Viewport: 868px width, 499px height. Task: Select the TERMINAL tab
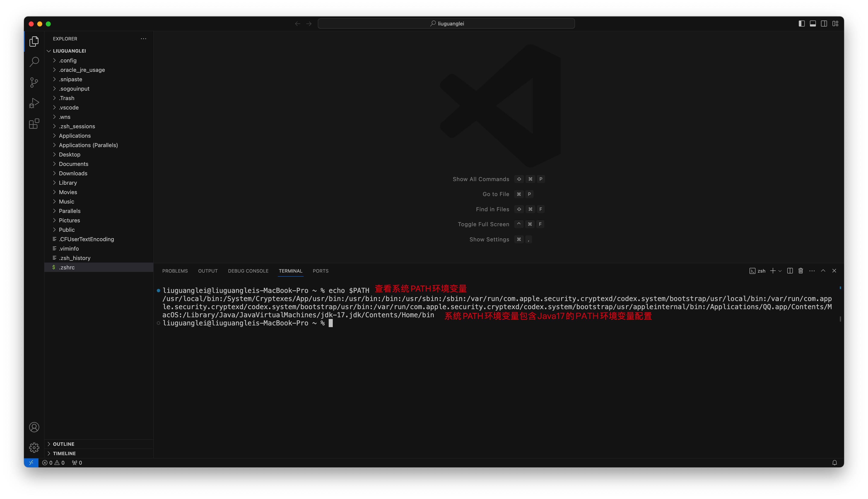coord(291,271)
